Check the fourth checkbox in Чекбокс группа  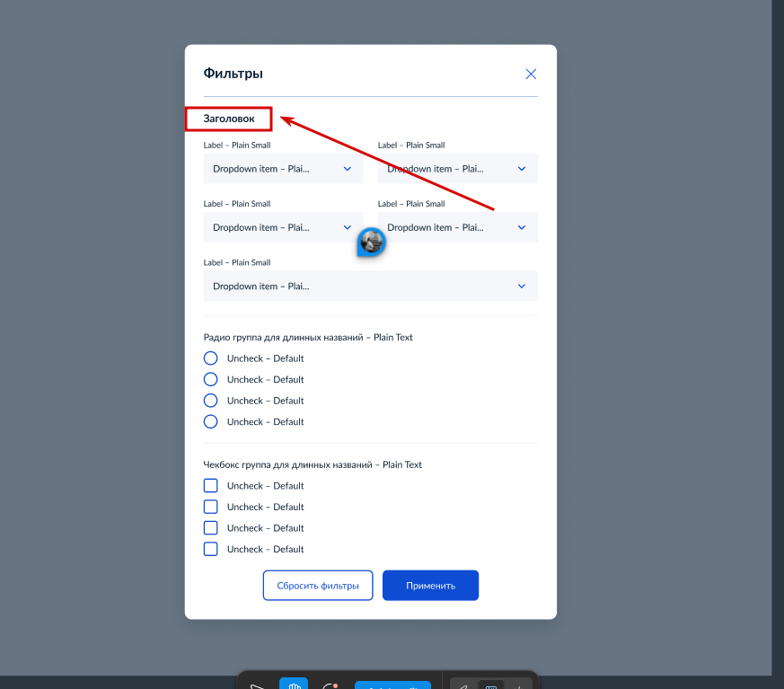click(210, 549)
